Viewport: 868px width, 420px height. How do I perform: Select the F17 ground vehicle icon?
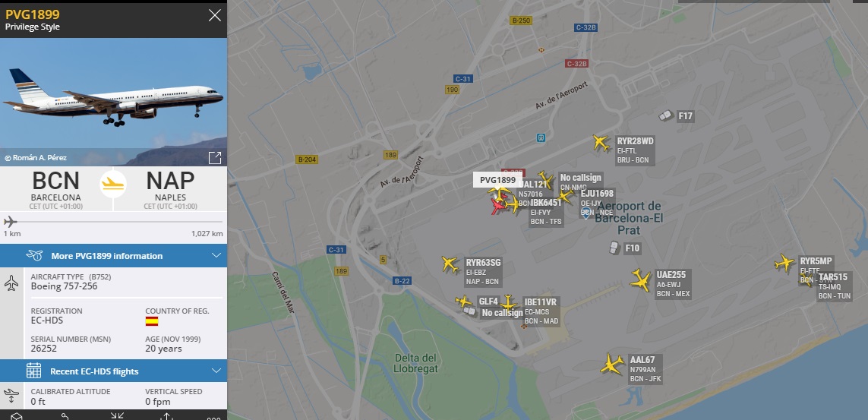[666, 115]
